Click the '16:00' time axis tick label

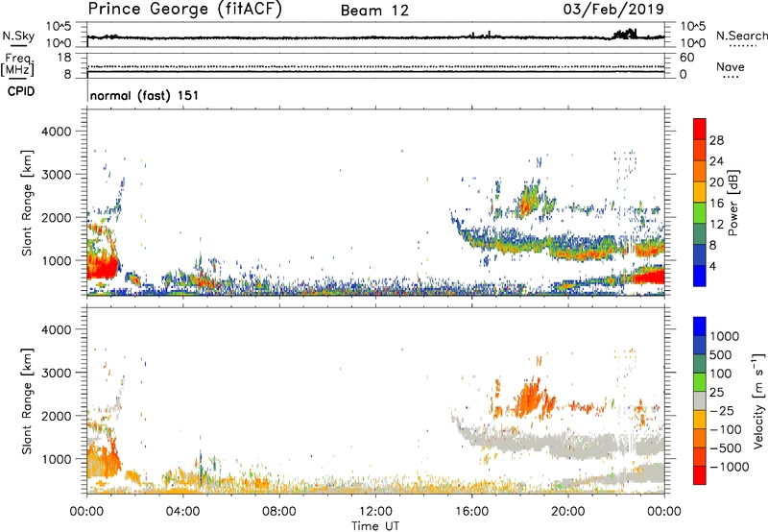[471, 512]
